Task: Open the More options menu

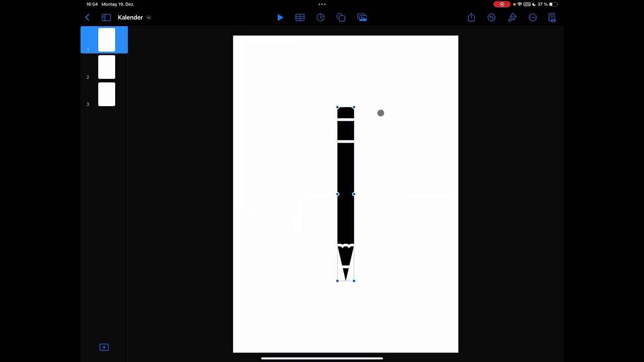Action: click(533, 18)
